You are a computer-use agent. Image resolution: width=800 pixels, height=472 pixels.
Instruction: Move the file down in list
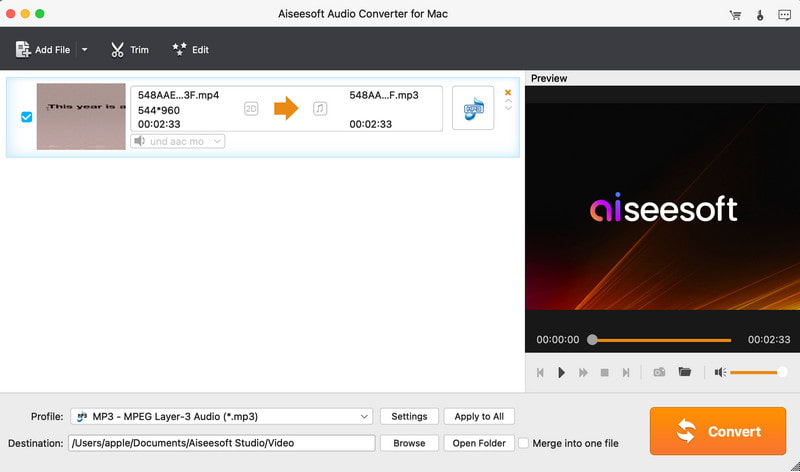508,108
